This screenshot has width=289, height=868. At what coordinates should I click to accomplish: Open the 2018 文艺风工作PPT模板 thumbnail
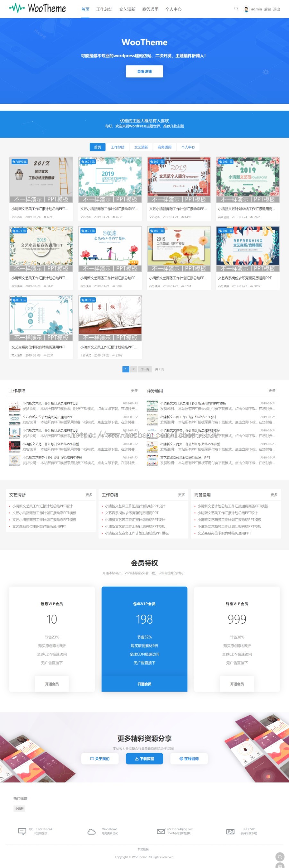(110, 249)
